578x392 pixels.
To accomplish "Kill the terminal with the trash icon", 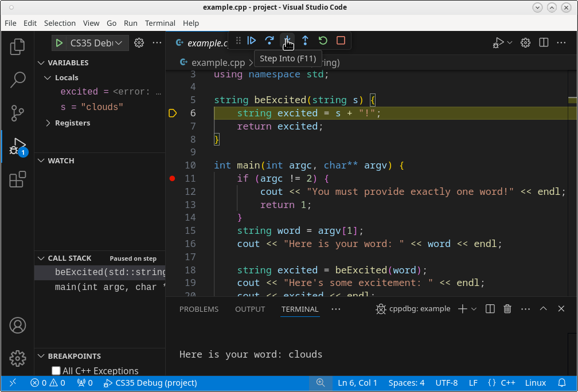I will pos(507,309).
